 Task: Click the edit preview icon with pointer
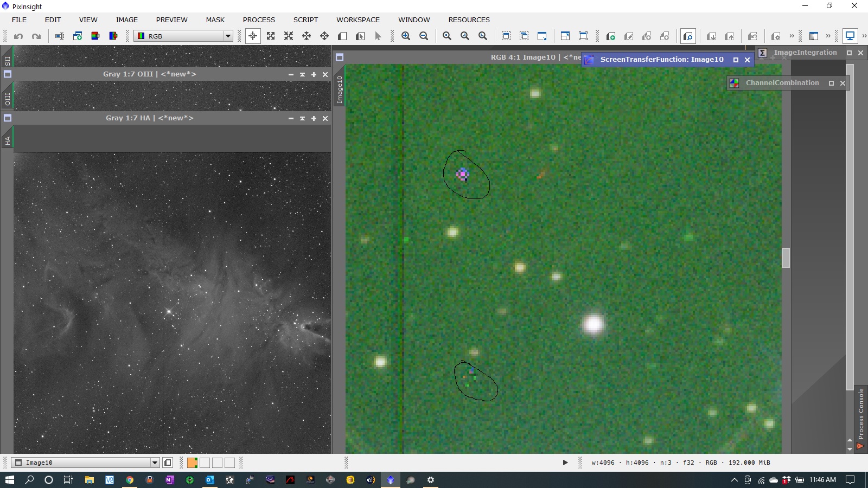(x=360, y=36)
